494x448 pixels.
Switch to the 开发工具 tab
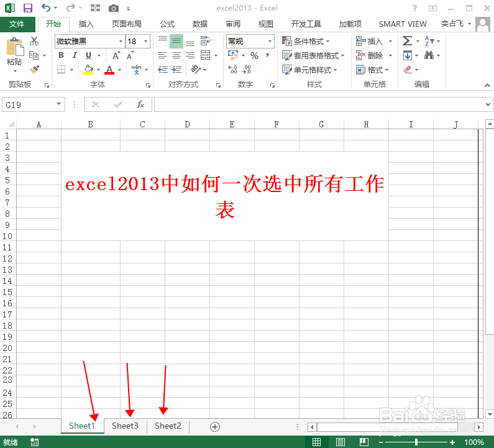tap(306, 24)
